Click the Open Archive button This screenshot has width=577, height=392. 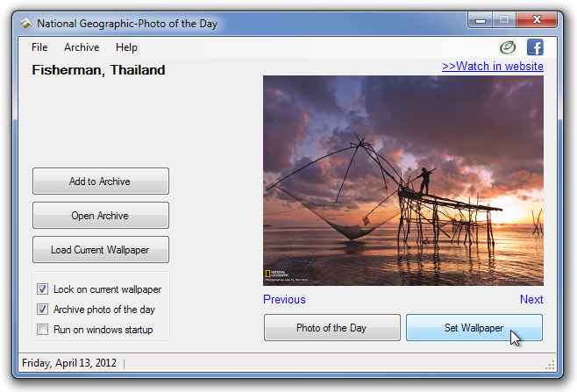101,216
